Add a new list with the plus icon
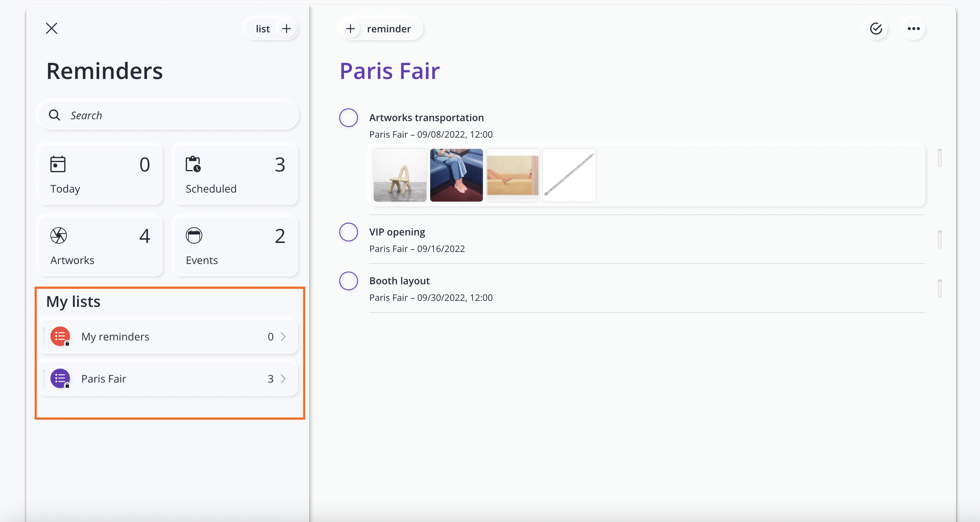This screenshot has height=522, width=980. pos(287,29)
